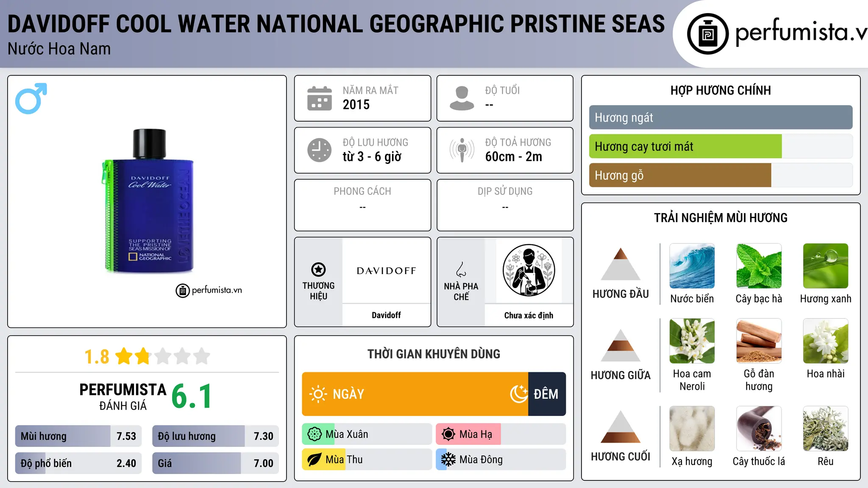Open the Rêu note image
The image size is (868, 488).
[x=826, y=429]
